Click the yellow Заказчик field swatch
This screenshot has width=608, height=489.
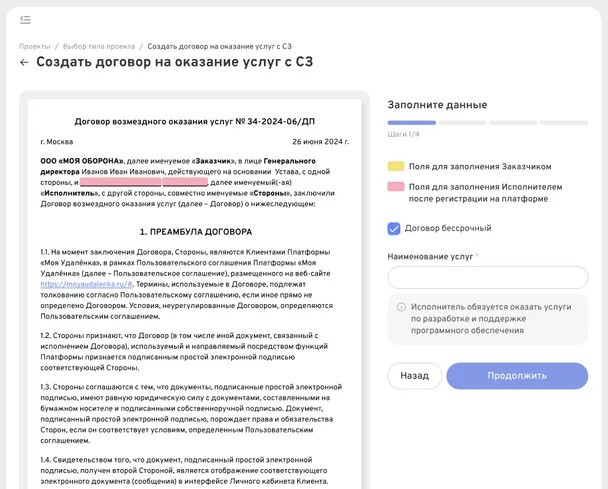click(396, 166)
